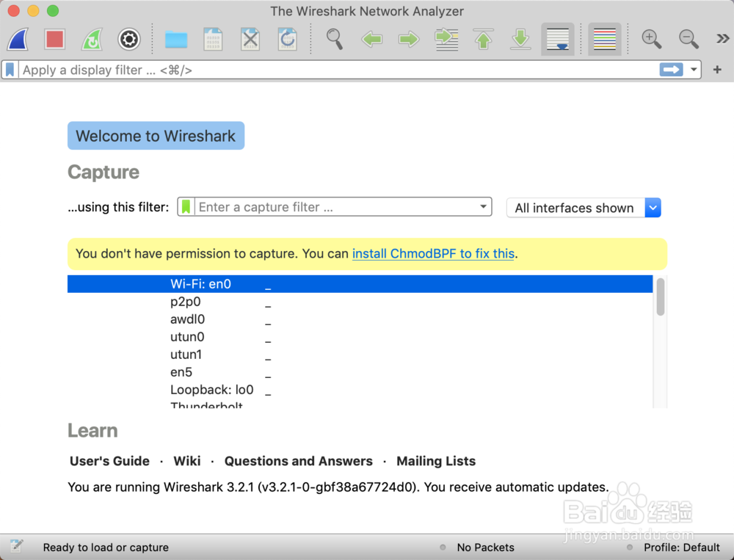Select the en5 interface
The image size is (734, 560).
(360, 372)
